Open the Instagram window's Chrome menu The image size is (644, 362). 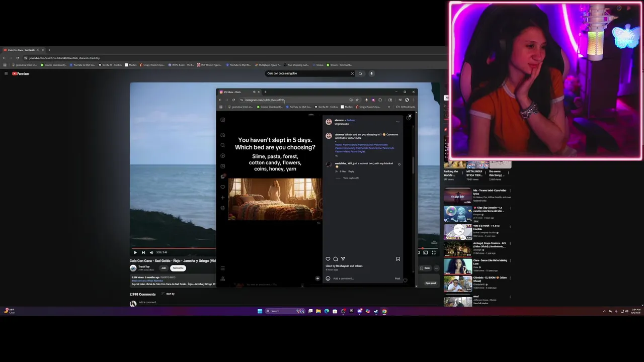coord(414,100)
